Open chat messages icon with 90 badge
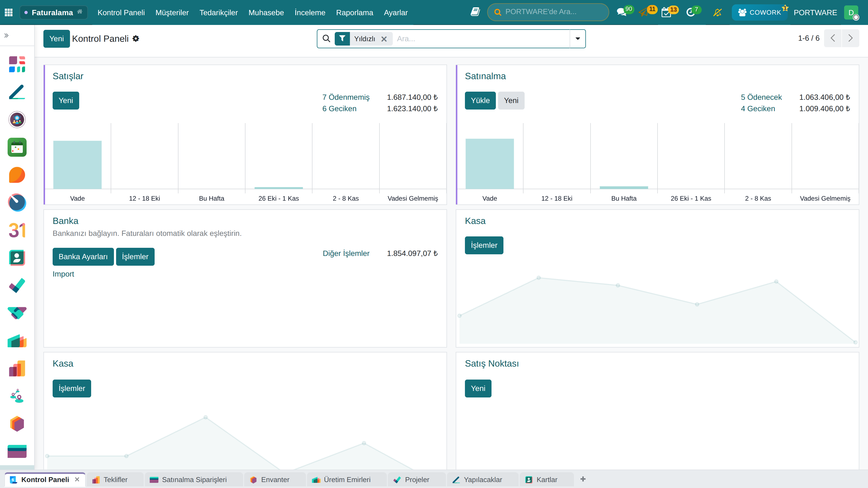 (x=622, y=12)
